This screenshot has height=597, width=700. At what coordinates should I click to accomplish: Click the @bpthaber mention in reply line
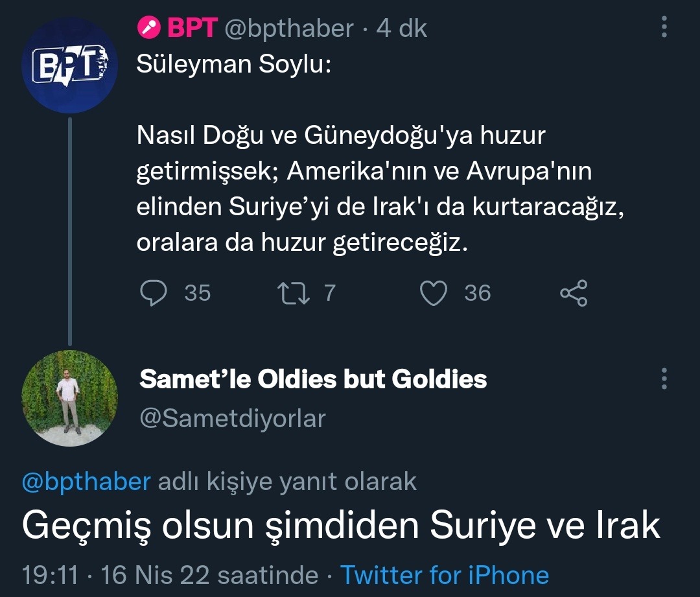tap(86, 482)
